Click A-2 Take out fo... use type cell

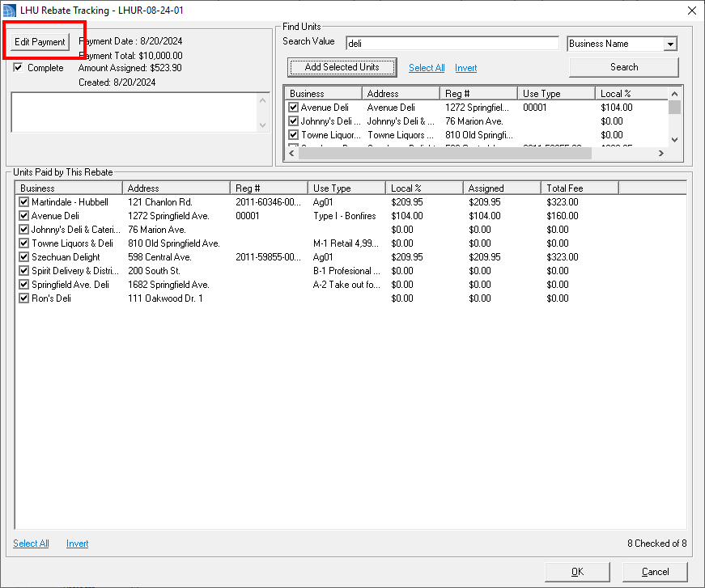click(346, 285)
